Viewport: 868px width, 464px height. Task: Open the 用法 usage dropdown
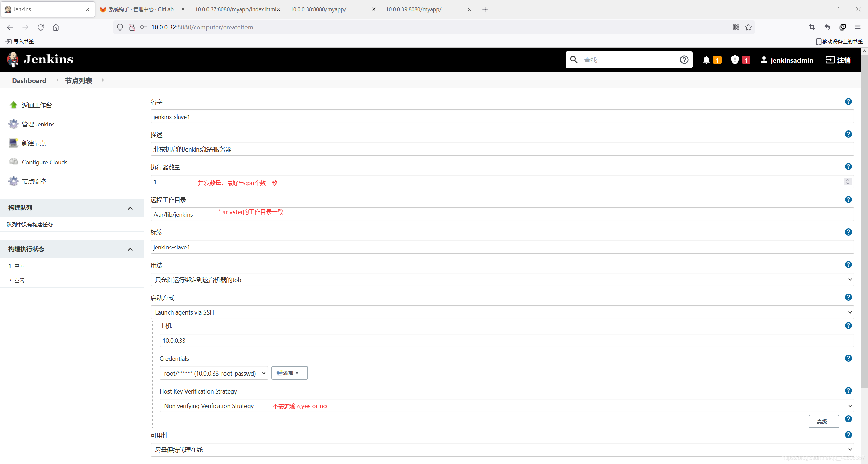coord(502,280)
